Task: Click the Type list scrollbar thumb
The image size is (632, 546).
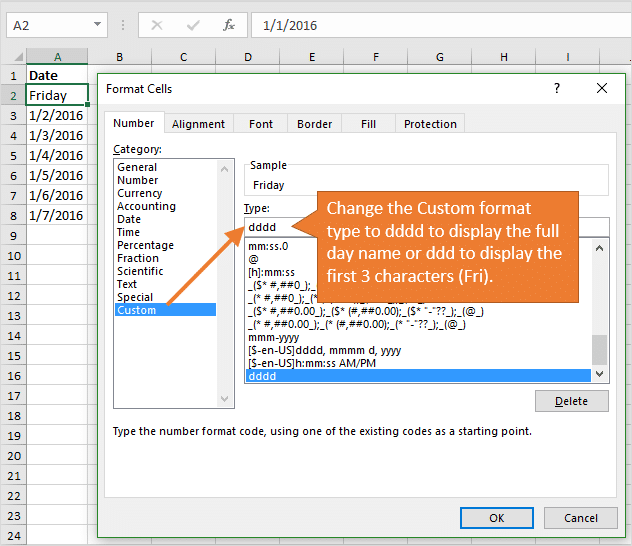Action: tap(599, 349)
